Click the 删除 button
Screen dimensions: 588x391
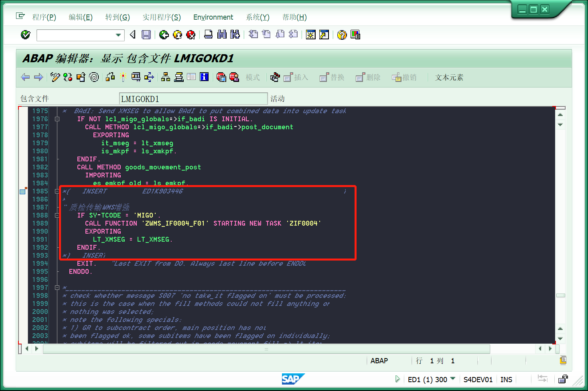[x=368, y=77]
